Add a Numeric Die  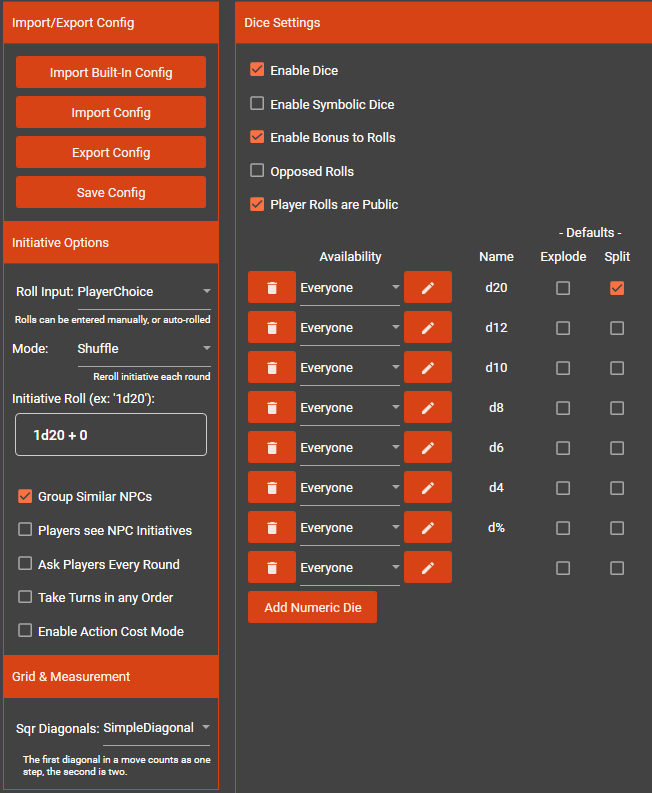pos(313,607)
